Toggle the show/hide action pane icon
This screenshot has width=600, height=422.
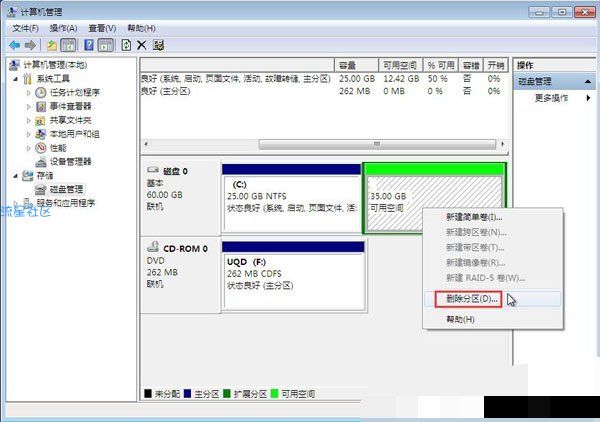(x=106, y=46)
